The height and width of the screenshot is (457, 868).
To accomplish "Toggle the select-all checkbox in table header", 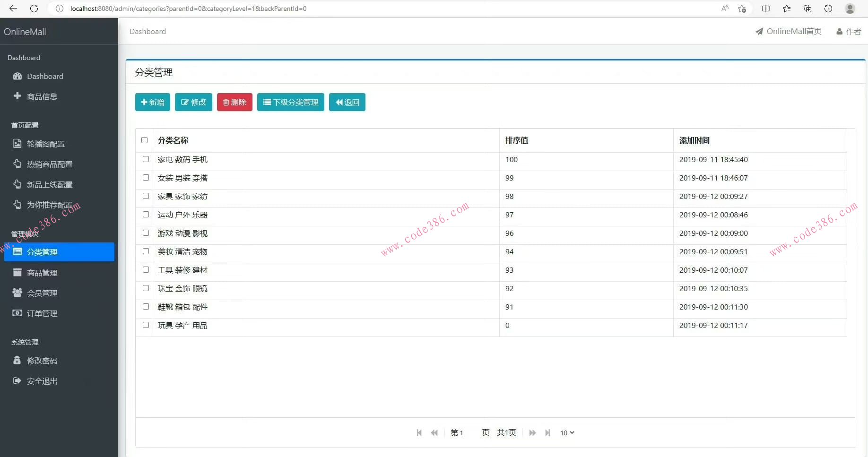I will pyautogui.click(x=144, y=140).
